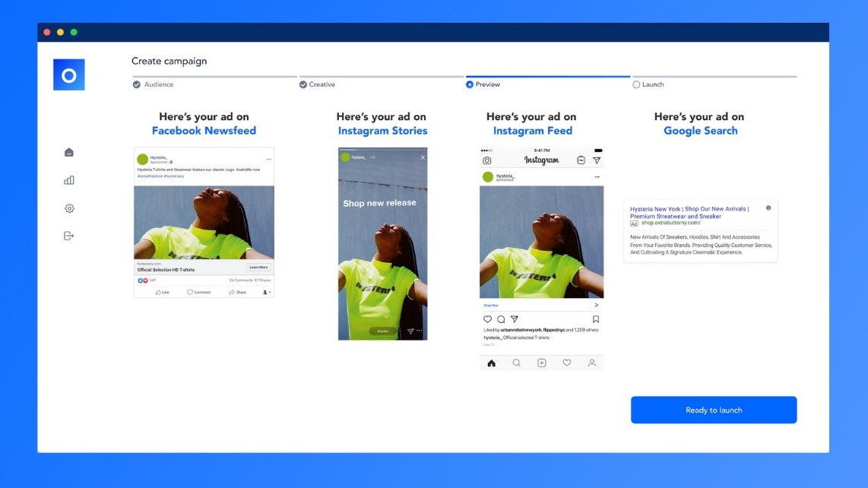Go to the Creative step tab

322,84
